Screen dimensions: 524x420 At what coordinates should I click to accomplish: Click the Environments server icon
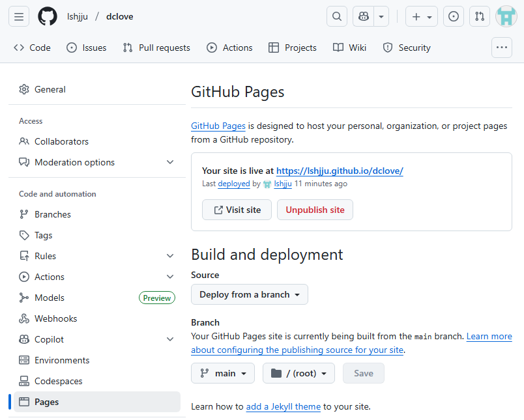[24, 360]
